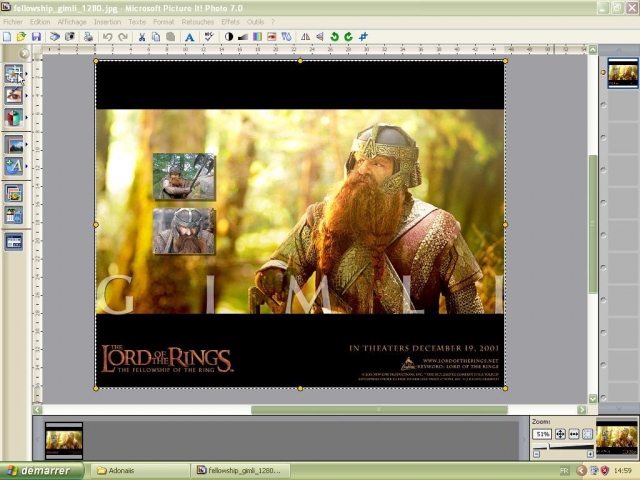Click the Open file folder icon
This screenshot has width=640, height=480.
(21, 37)
